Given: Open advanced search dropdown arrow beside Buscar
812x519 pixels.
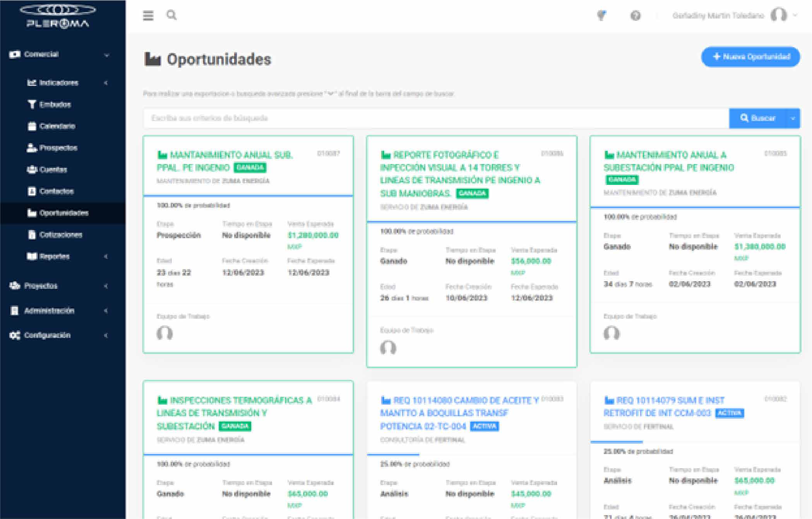Looking at the screenshot, I should tap(793, 118).
